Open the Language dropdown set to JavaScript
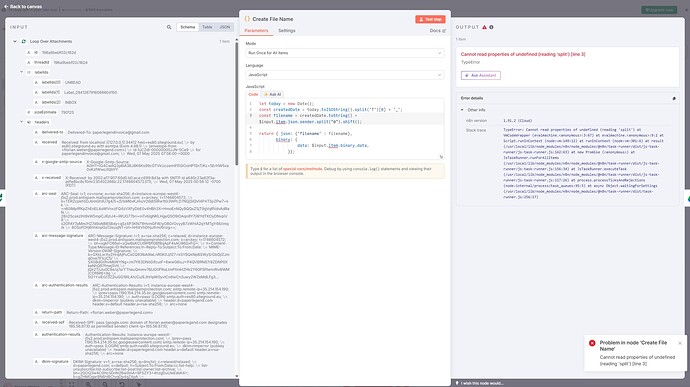The width and height of the screenshot is (690, 387). pos(345,75)
